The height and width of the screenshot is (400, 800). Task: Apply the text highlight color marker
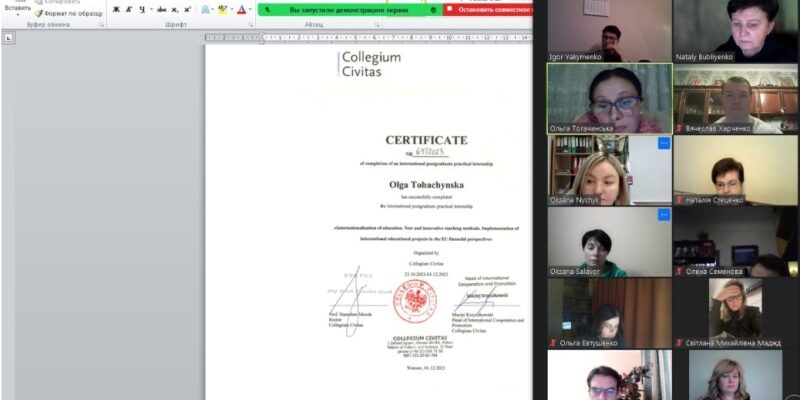tap(222, 9)
